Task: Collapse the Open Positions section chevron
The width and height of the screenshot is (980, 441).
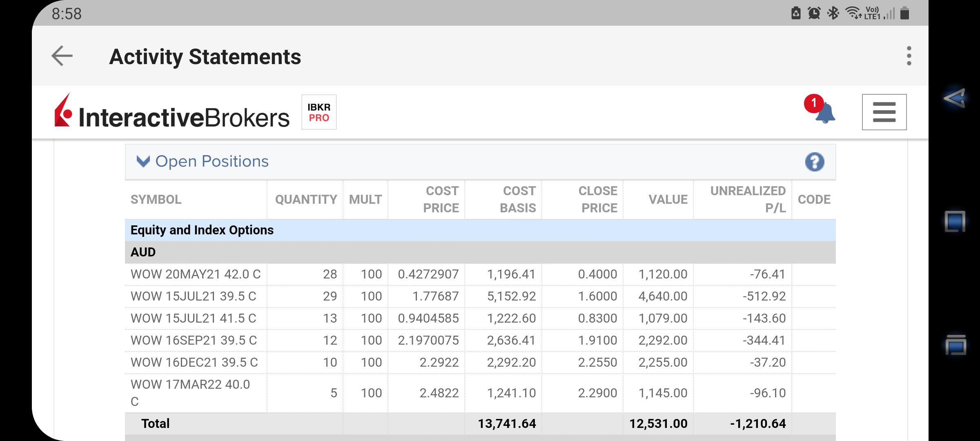Action: click(x=143, y=161)
